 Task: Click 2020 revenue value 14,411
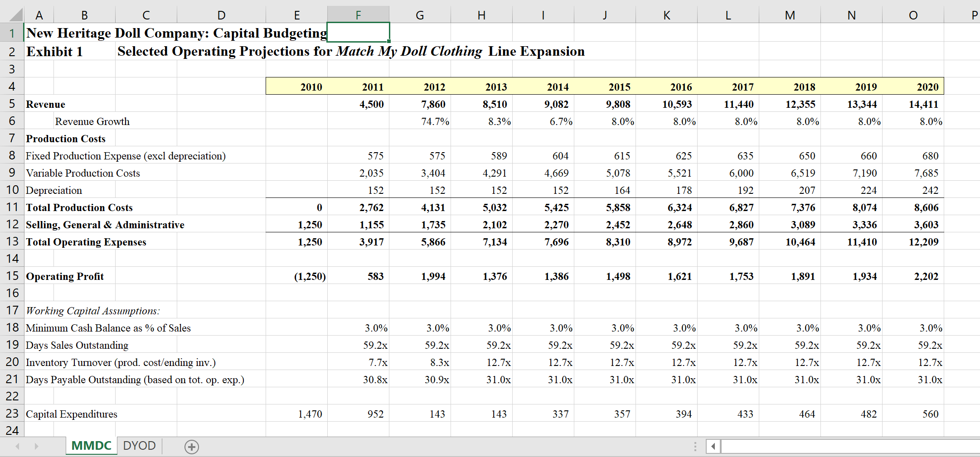point(923,104)
